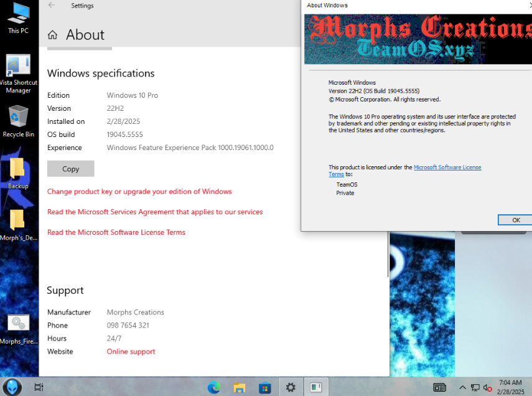Select the Windows Feature Experience Pack value
Screen dimensions: 532x396
click(x=190, y=148)
